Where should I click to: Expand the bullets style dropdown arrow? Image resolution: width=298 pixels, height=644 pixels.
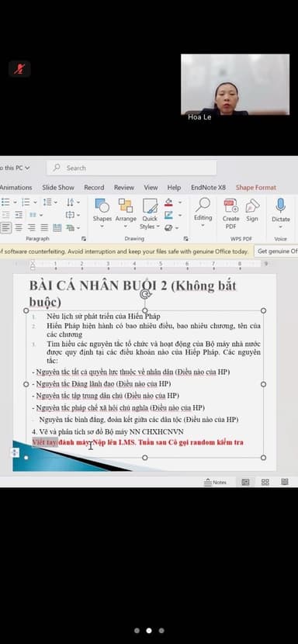15,203
